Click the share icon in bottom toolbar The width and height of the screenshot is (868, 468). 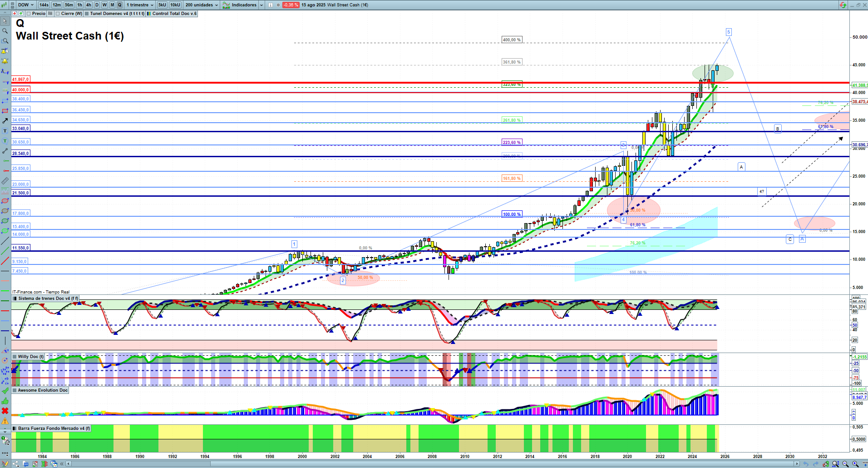[16, 464]
